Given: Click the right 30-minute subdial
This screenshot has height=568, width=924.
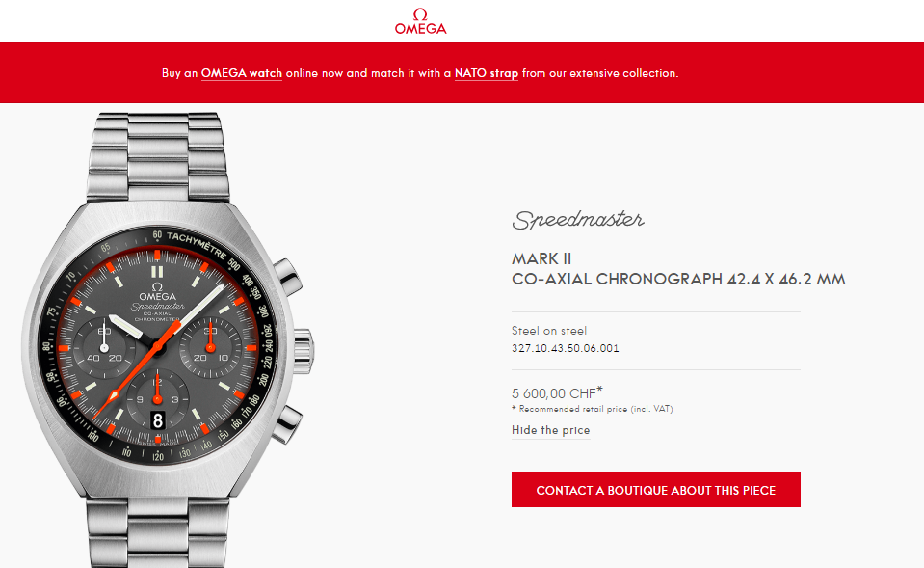Looking at the screenshot, I should pyautogui.click(x=210, y=348).
